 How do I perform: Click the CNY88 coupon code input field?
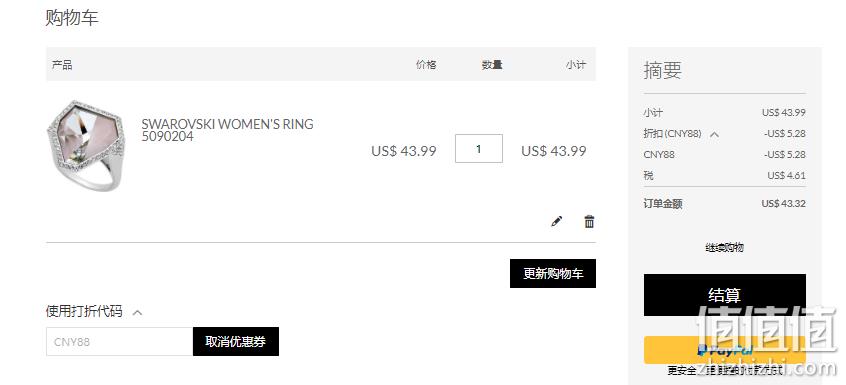[119, 341]
